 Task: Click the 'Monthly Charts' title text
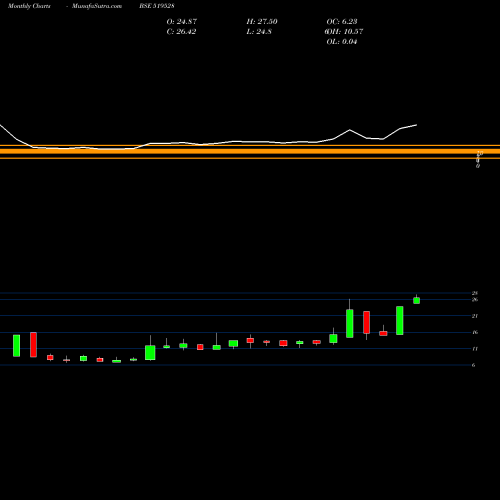tap(29, 6)
